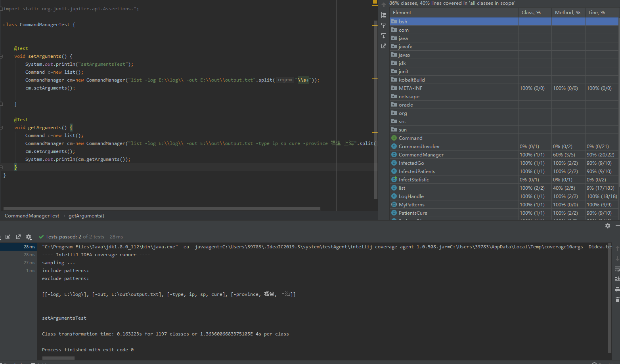The image size is (620, 364).
Task: Open Run panel settings gear at top right
Action: point(608,226)
